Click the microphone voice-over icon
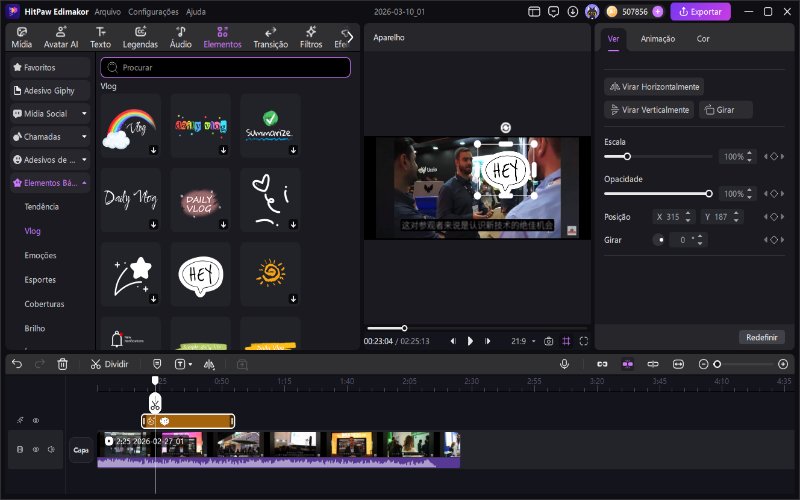Viewport: 800px width, 500px height. [564, 364]
